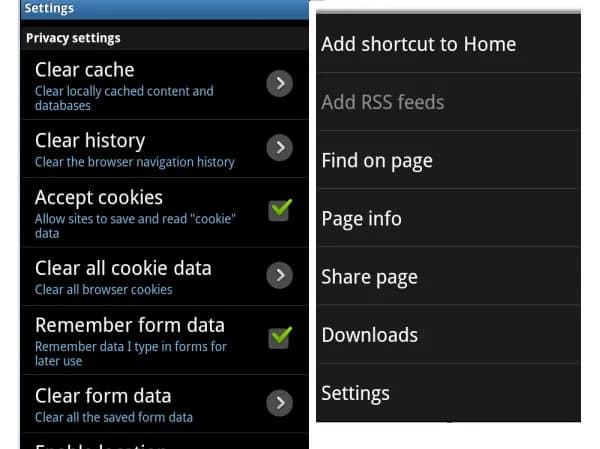Open Settings from the browser menu
Image resolution: width=600 pixels, height=449 pixels.
coord(355,393)
